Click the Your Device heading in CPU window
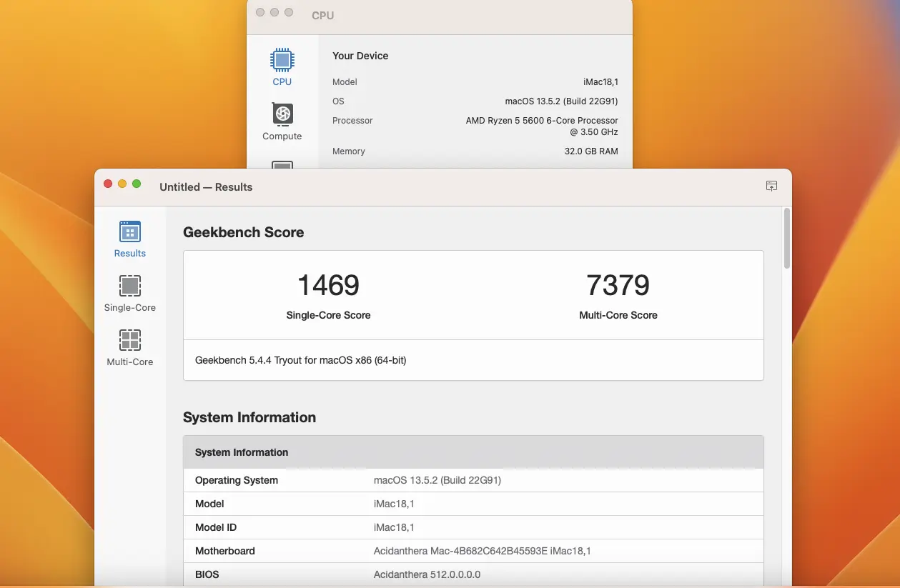Screen dimensions: 900x588 (360, 56)
